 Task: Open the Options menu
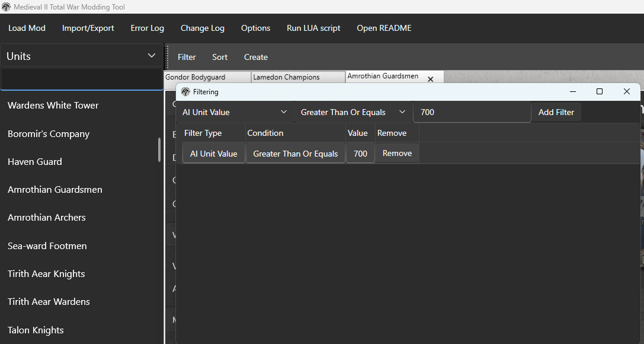click(x=255, y=28)
